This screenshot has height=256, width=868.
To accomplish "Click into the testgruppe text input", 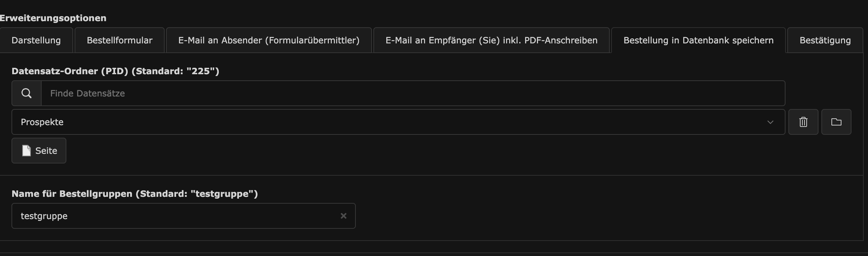I will 176,216.
